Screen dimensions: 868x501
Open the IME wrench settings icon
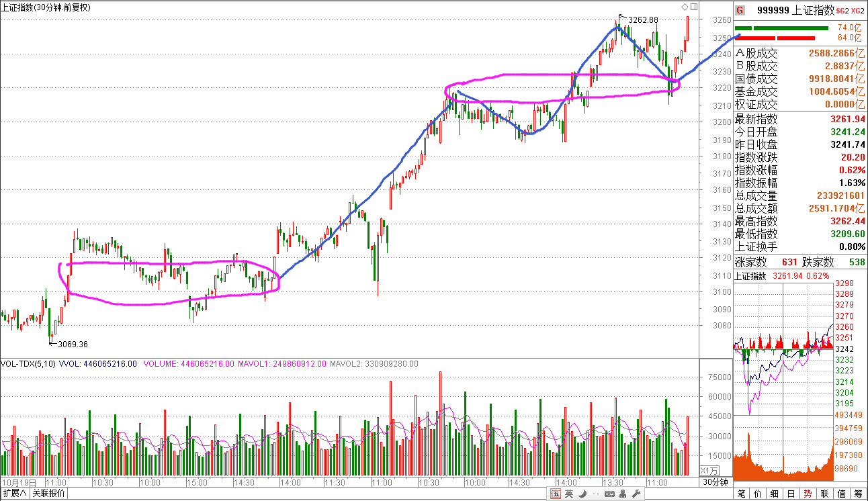click(x=636, y=494)
